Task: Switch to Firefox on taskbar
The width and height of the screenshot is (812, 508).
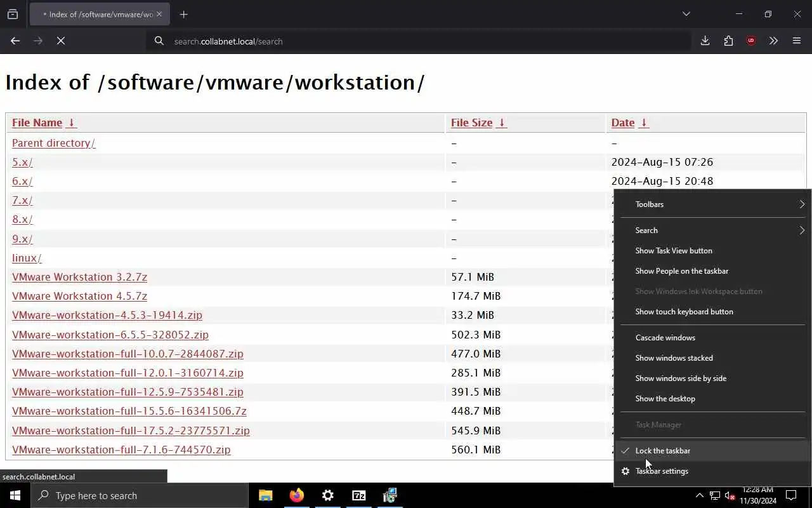Action: pyautogui.click(x=296, y=495)
